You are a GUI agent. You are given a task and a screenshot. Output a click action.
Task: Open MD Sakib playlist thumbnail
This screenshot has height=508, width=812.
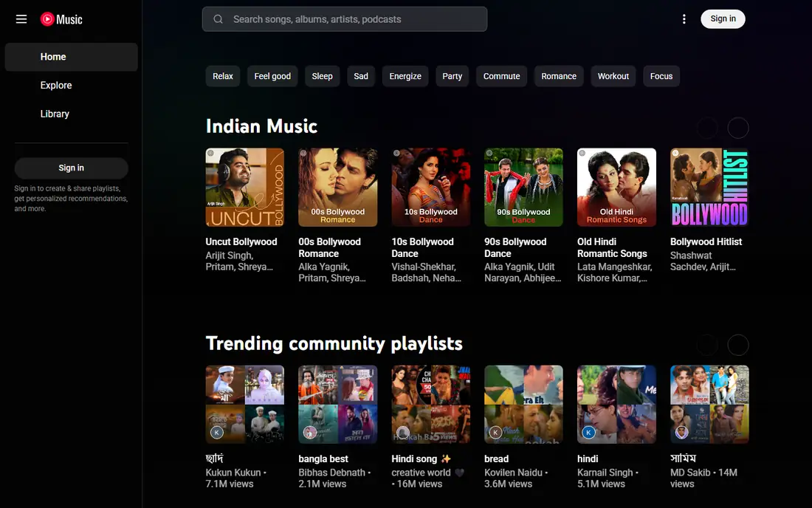(x=709, y=405)
